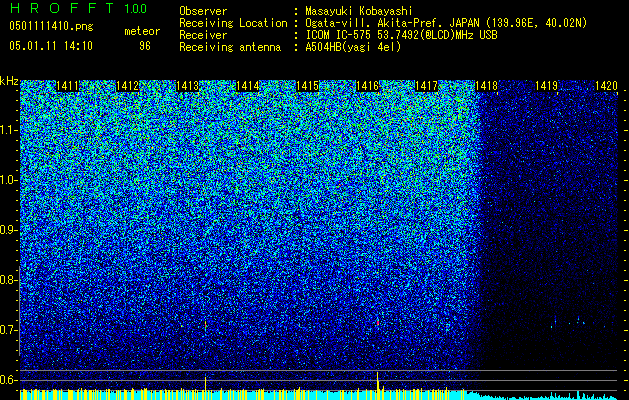Viewport: 629px width, 400px height.
Task: Click the 1414 time marker
Action: click(x=248, y=86)
